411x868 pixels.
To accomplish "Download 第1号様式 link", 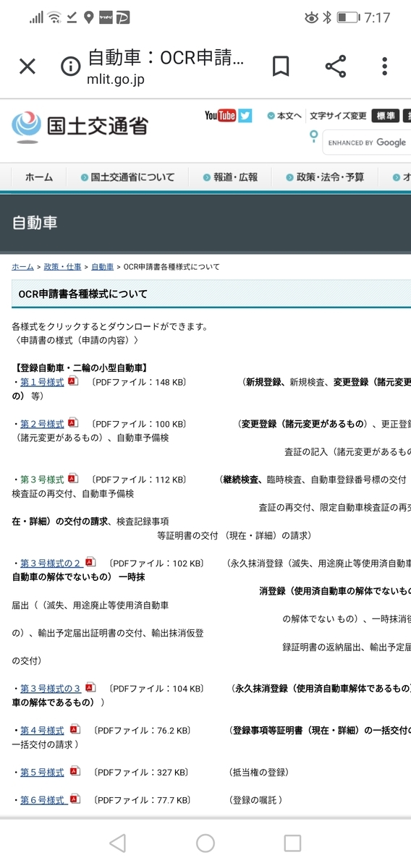I will [42, 382].
